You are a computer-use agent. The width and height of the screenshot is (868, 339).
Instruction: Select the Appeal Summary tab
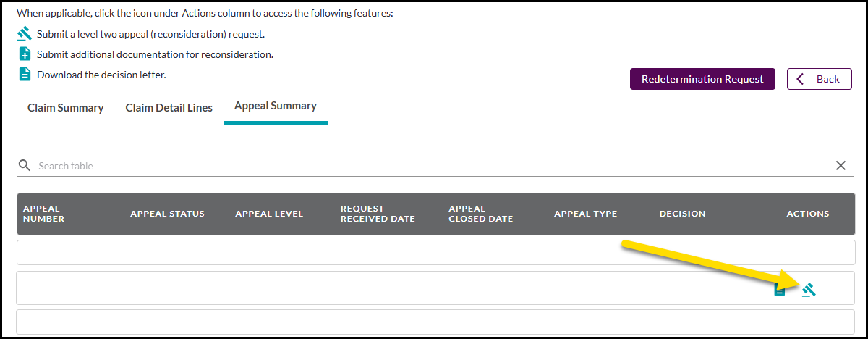[276, 106]
